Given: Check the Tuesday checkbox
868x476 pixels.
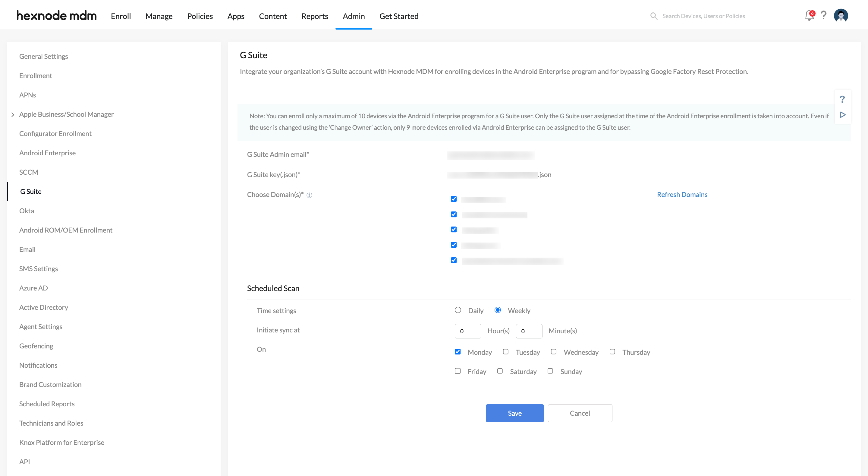Looking at the screenshot, I should [x=505, y=351].
